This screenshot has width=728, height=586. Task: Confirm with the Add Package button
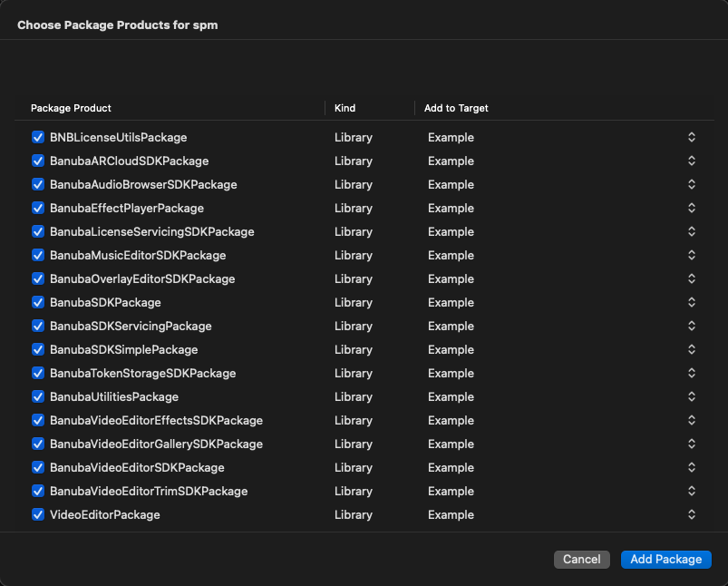[665, 559]
